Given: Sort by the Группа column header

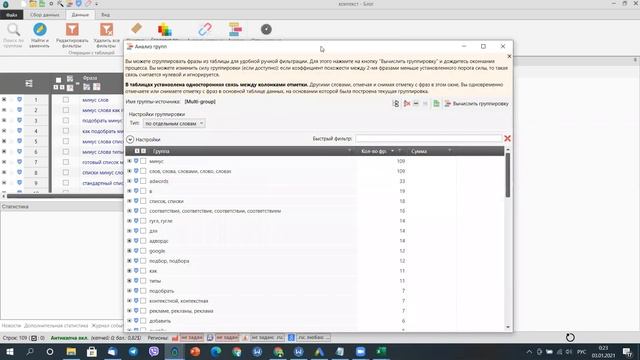Looking at the screenshot, I should point(161,151).
